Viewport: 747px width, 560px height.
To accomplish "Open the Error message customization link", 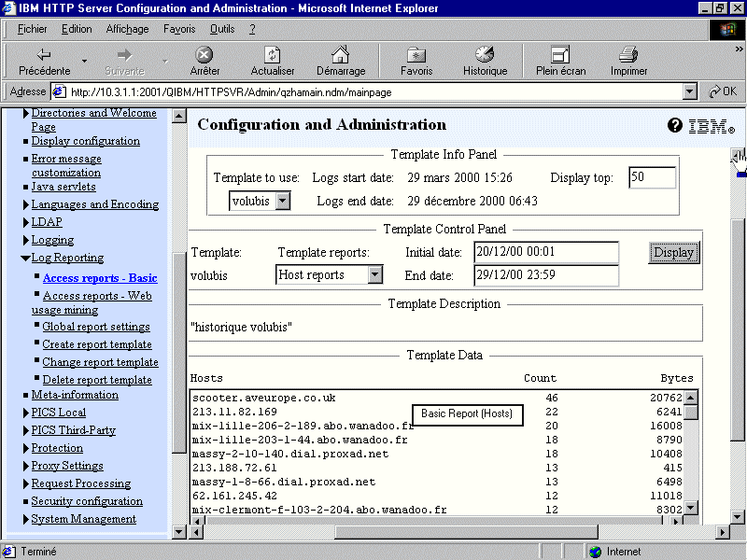I will point(66,165).
